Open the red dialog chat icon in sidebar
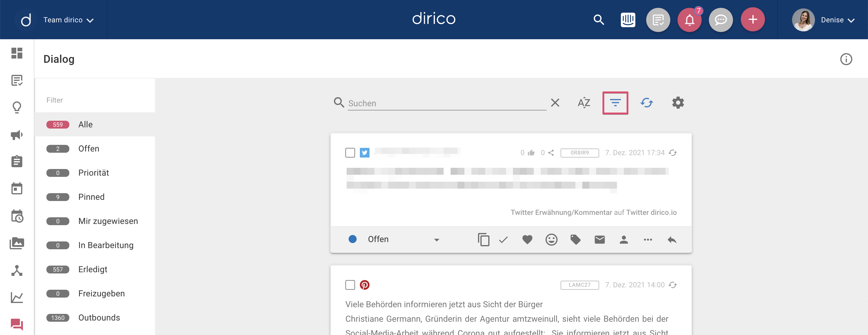The image size is (868, 335). (17, 324)
